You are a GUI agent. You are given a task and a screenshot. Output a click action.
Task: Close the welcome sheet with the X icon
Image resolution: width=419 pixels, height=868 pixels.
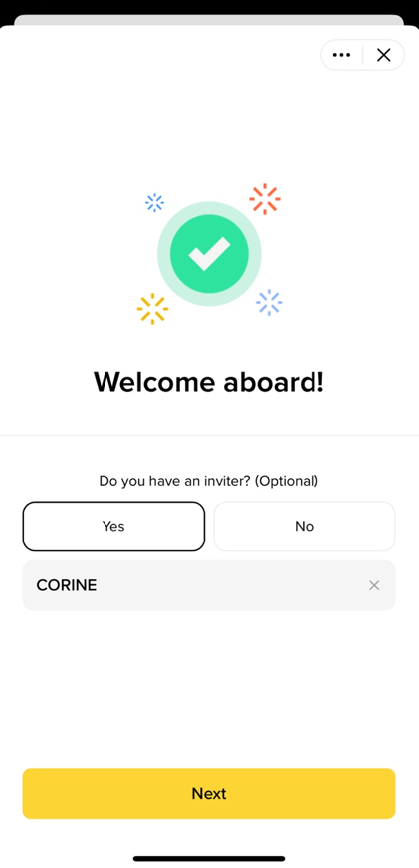[383, 54]
